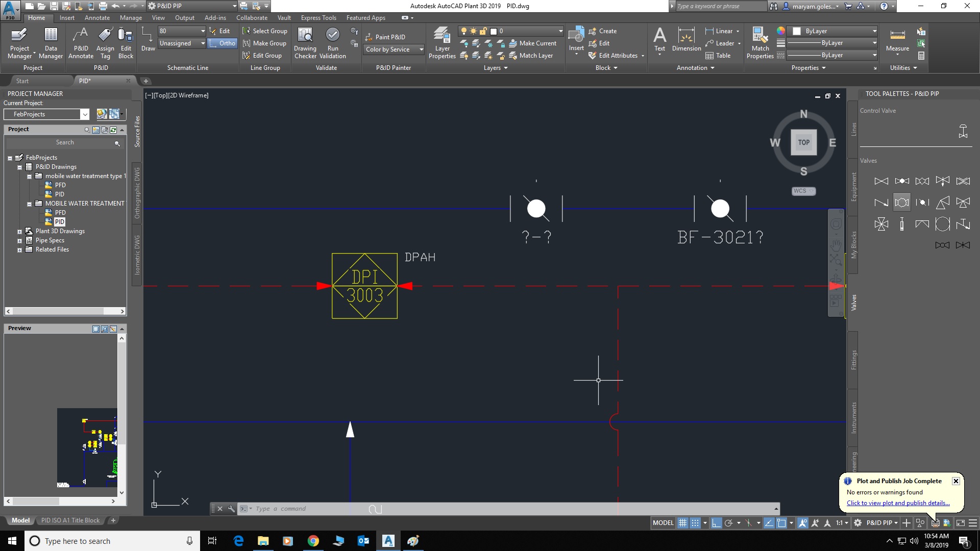Select the PID ISO A1 Title Block layout tab
This screenshot has height=551, width=980.
click(70, 520)
